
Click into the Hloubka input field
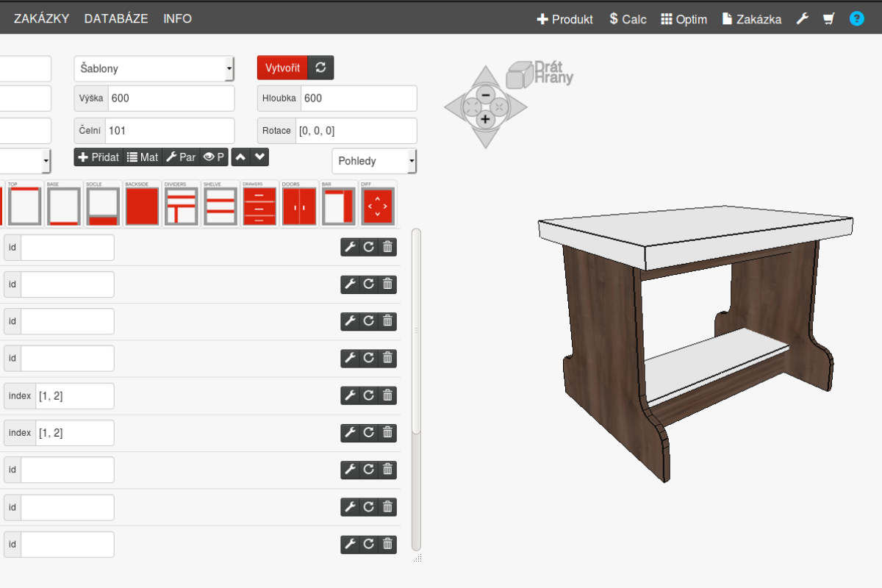[358, 98]
